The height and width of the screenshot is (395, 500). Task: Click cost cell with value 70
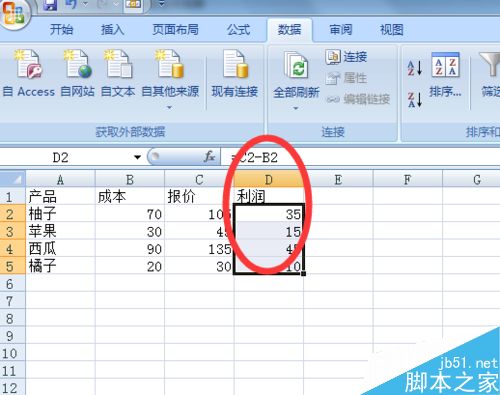coord(130,214)
